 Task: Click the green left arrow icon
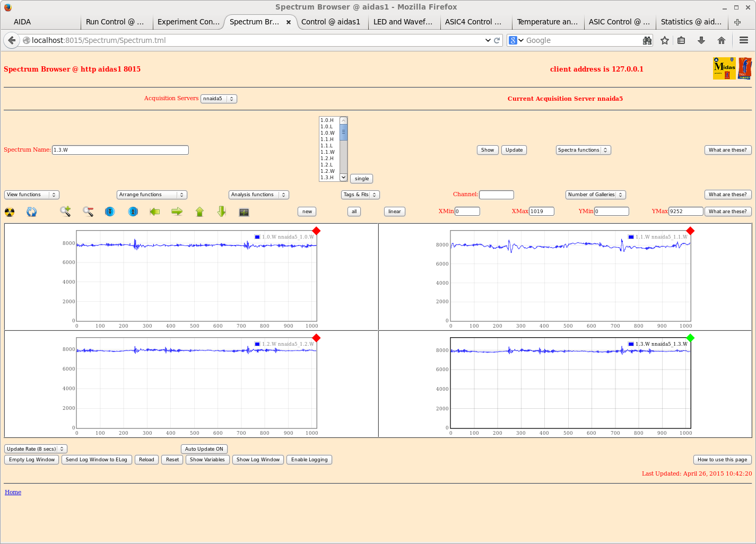pyautogui.click(x=155, y=212)
